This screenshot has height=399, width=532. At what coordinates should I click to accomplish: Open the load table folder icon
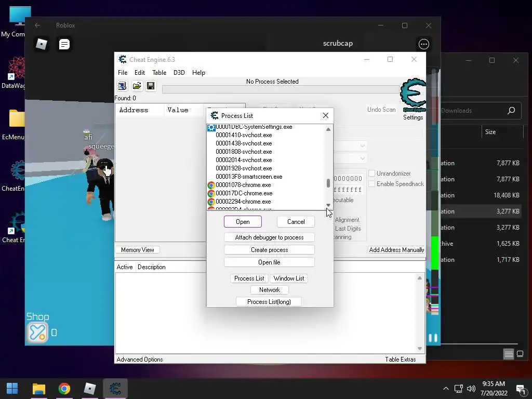tap(137, 86)
